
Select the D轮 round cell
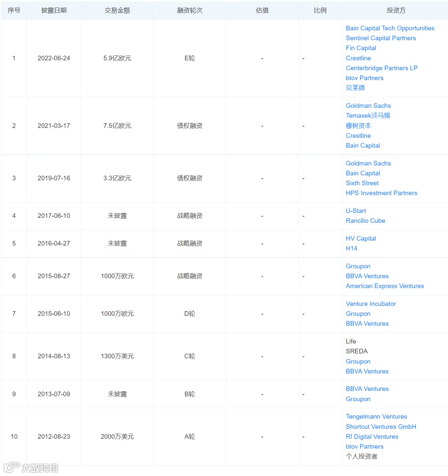pyautogui.click(x=190, y=314)
